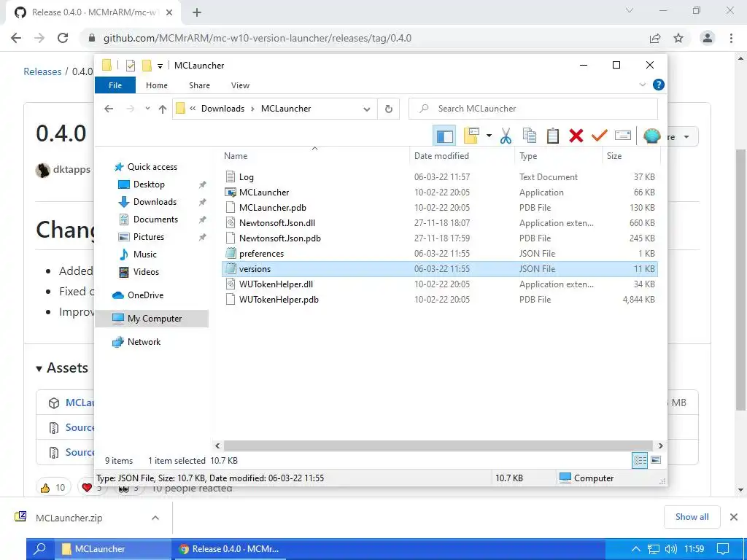The height and width of the screenshot is (560, 747).
Task: Click the yellow folder options toolbar icon
Action: [471, 136]
